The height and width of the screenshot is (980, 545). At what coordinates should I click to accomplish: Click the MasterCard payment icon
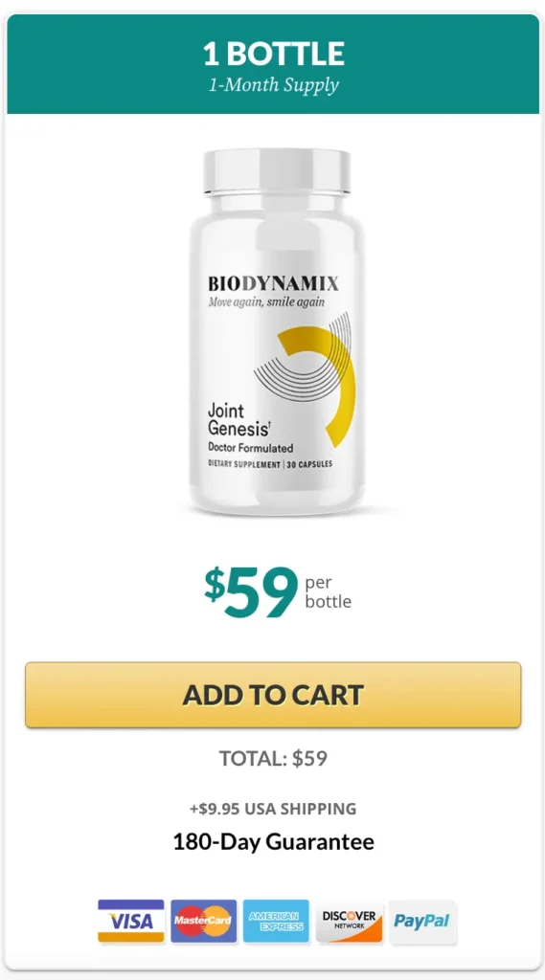203,921
